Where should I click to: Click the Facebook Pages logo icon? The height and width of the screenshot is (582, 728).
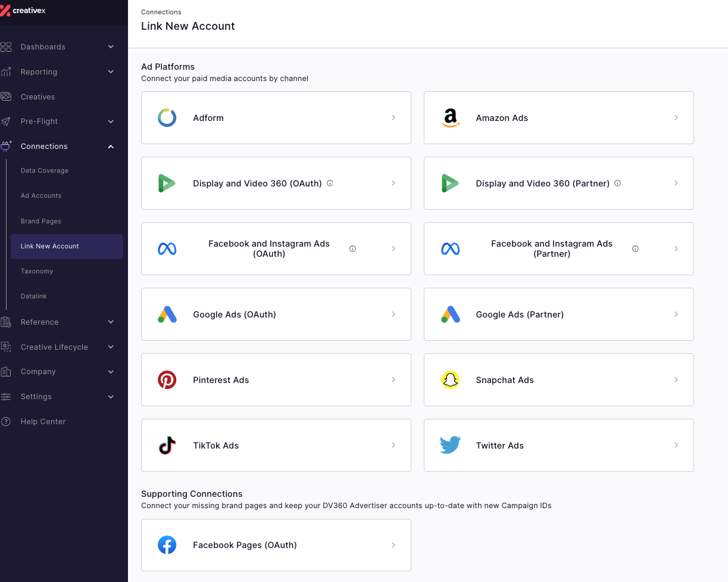pos(167,545)
